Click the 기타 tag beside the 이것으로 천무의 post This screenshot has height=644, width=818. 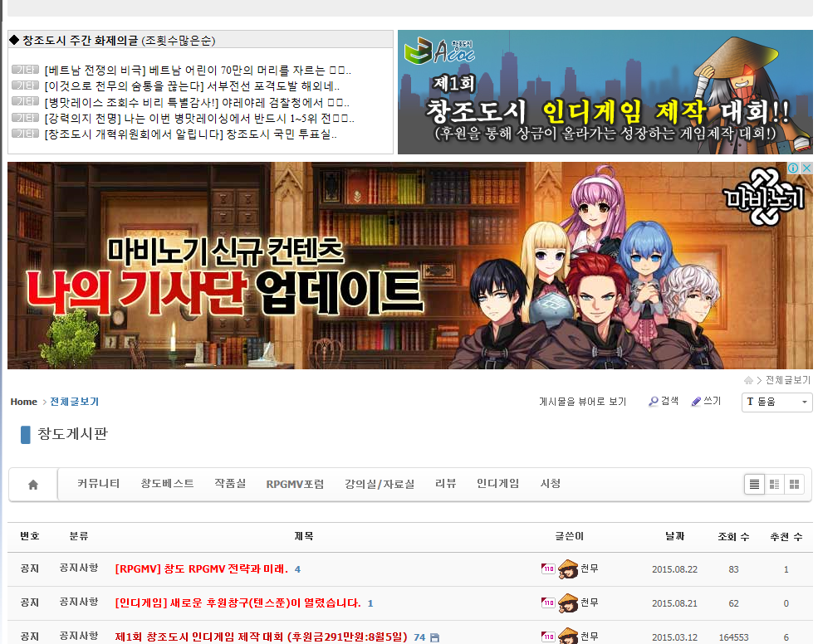[26, 85]
